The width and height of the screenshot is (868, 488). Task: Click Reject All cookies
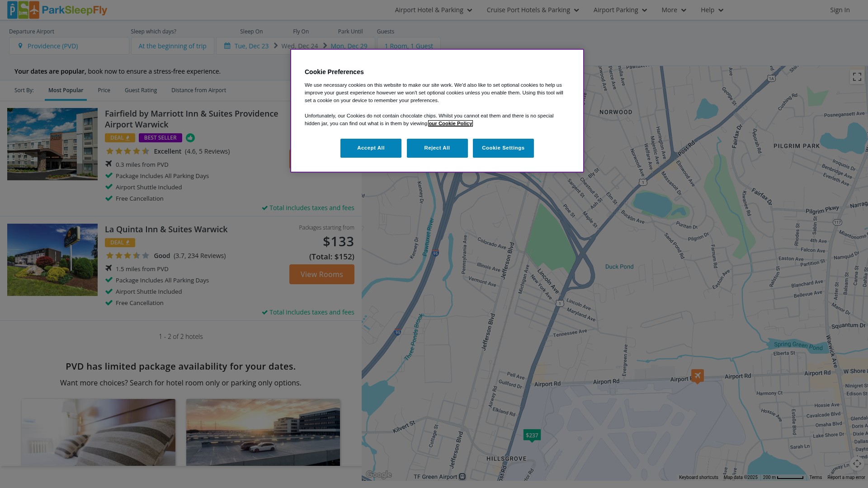pos(437,148)
